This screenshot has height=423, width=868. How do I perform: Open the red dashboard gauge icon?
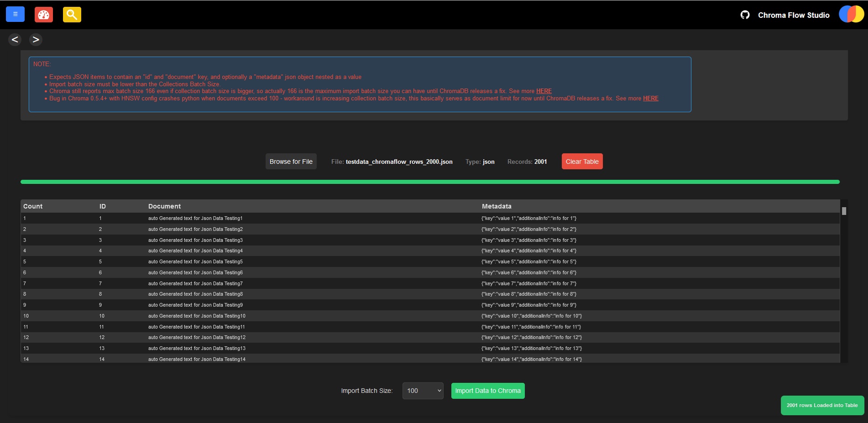click(44, 15)
